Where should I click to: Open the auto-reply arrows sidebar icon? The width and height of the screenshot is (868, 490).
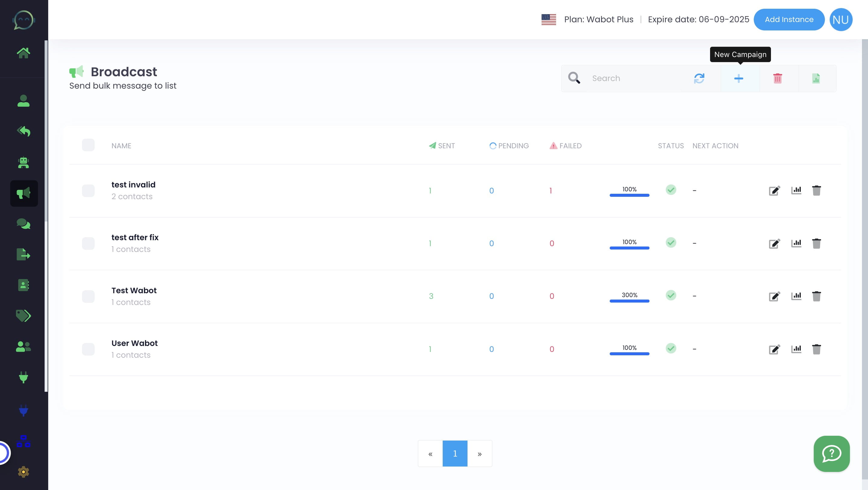[23, 131]
